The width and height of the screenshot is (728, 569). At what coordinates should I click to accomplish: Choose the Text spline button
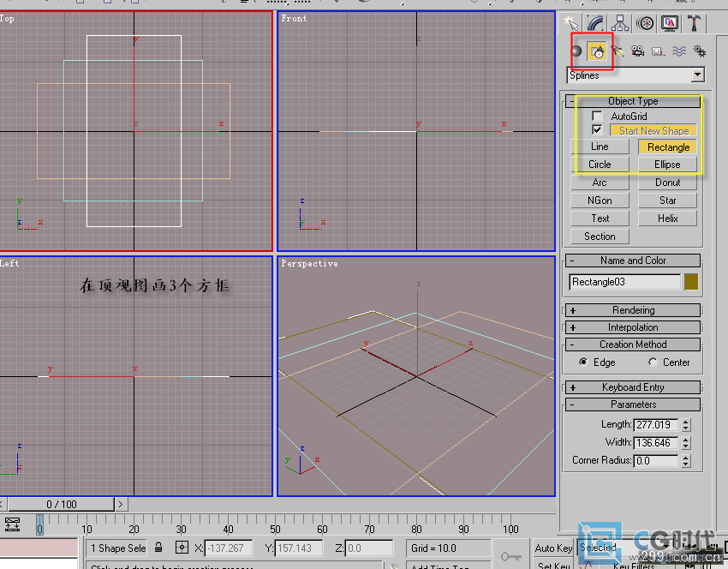[x=600, y=219]
